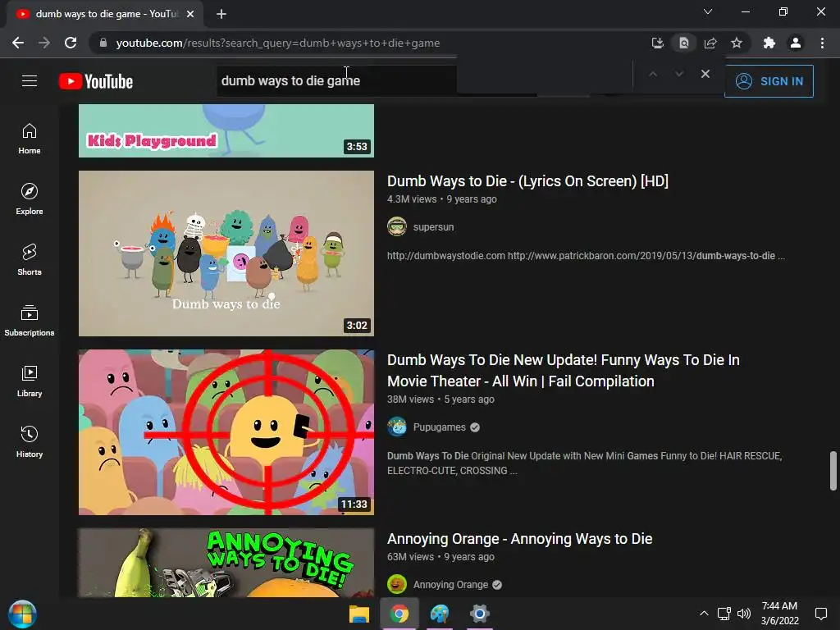The height and width of the screenshot is (630, 840).
Task: Open the Kids Playground video thumbnail
Action: click(x=226, y=130)
